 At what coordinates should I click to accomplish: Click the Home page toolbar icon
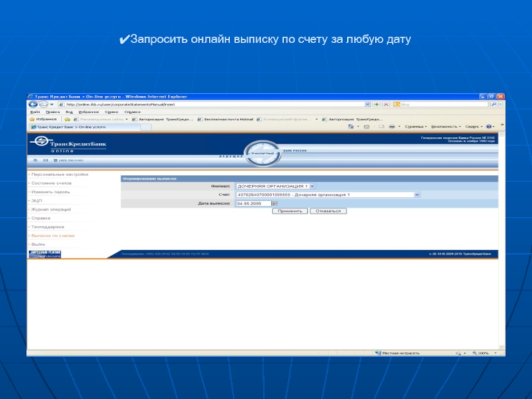pyautogui.click(x=351, y=126)
